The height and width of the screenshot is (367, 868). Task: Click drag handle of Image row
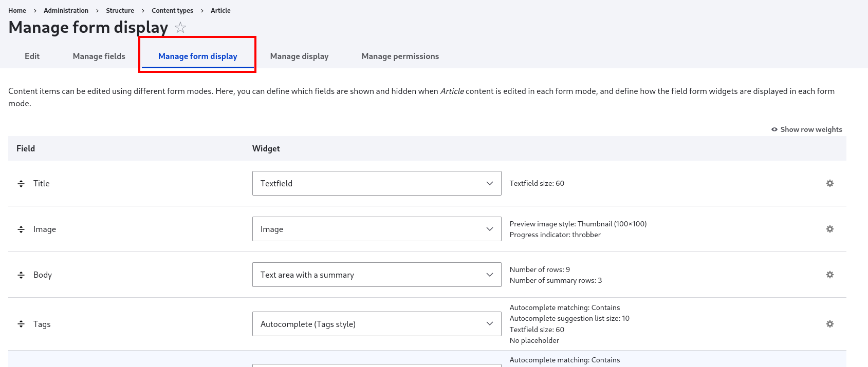pos(21,229)
